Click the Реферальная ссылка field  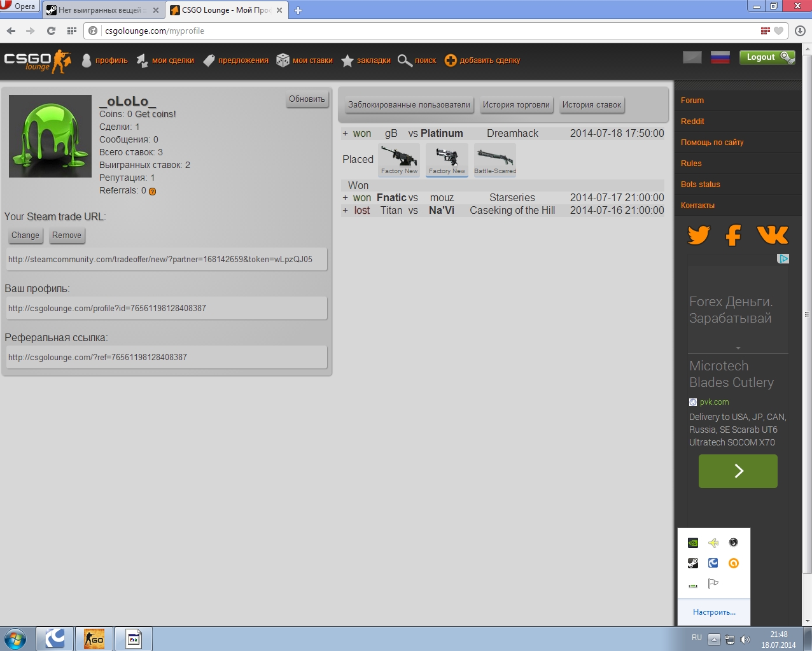(167, 358)
